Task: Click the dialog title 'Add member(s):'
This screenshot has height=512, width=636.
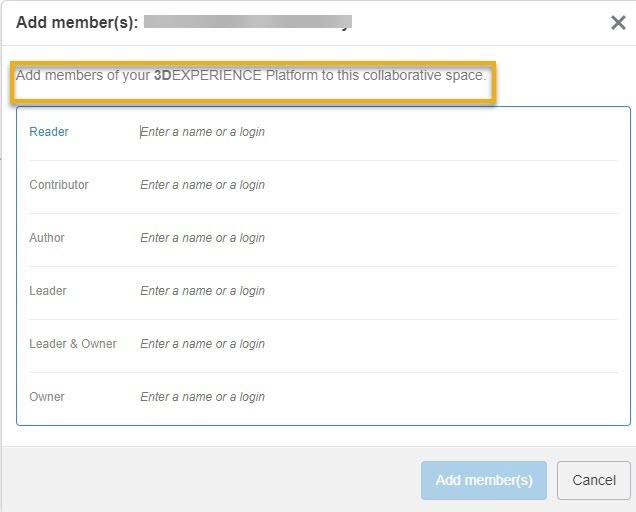Action: [x=75, y=22]
